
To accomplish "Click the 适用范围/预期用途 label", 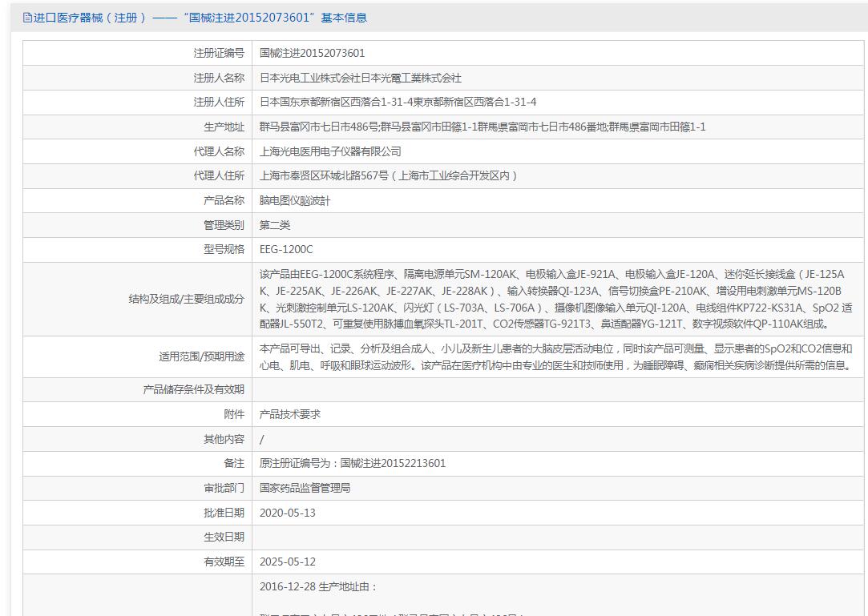I will (x=201, y=356).
